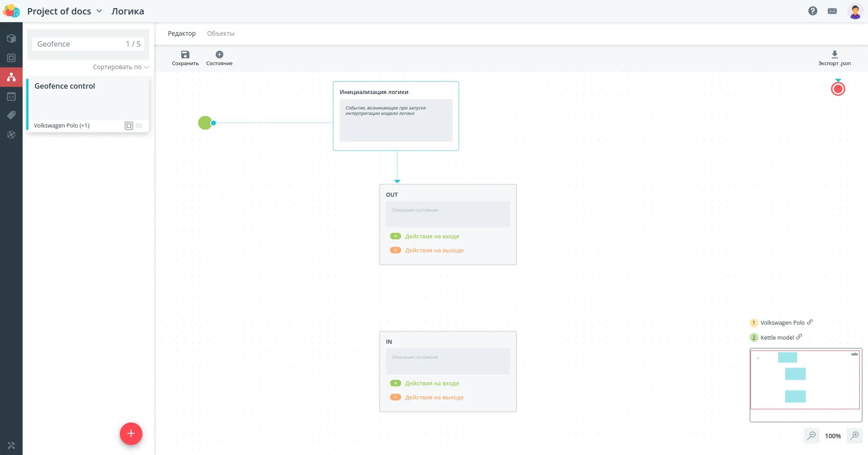
Task: Expand the Project of docs dropdown
Action: click(99, 11)
